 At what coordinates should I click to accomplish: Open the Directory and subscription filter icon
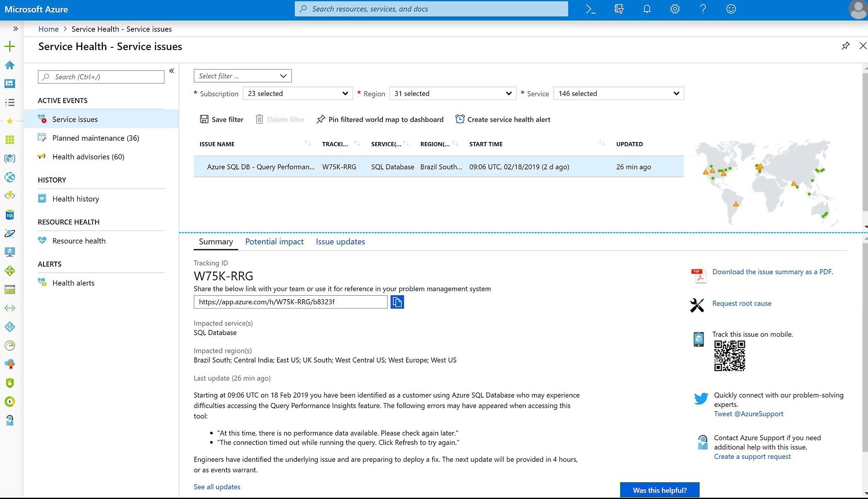tap(619, 9)
